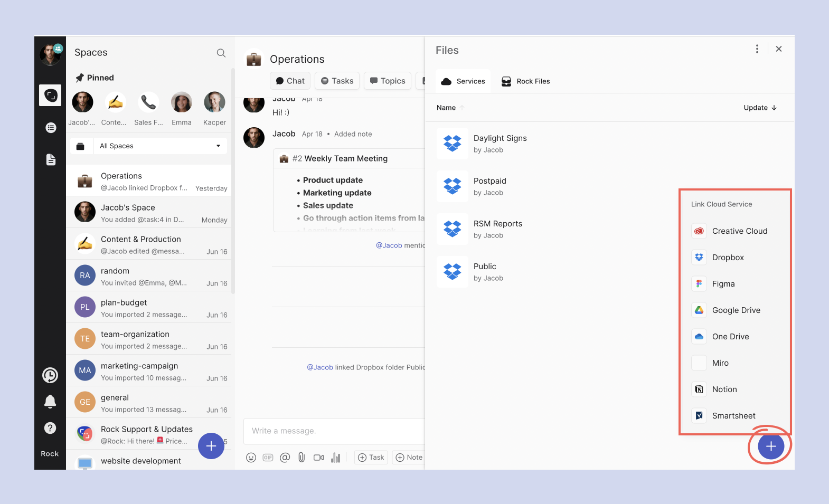The width and height of the screenshot is (829, 504).
Task: Click the Note button below message box
Action: point(409,458)
